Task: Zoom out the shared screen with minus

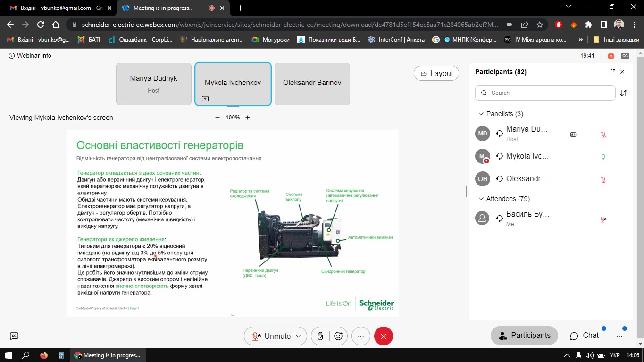Action: pos(217,118)
